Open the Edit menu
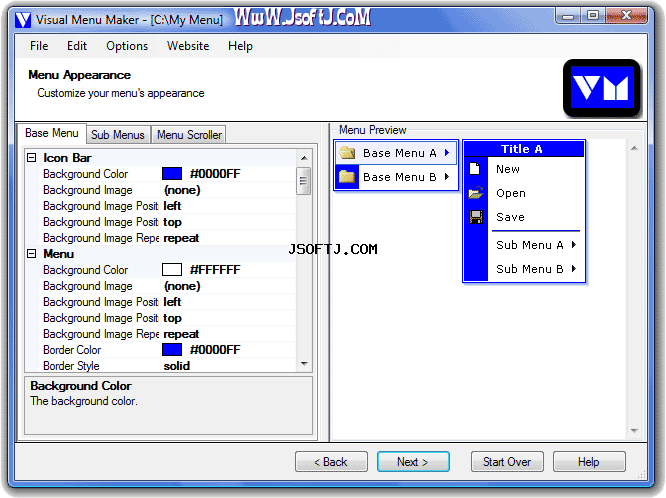The width and height of the screenshot is (666, 498). (x=77, y=46)
